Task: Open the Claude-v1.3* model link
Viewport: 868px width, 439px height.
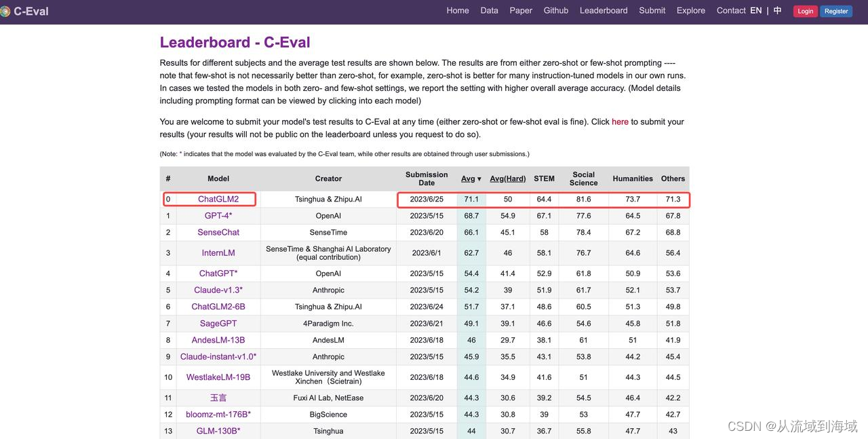Action: point(218,290)
